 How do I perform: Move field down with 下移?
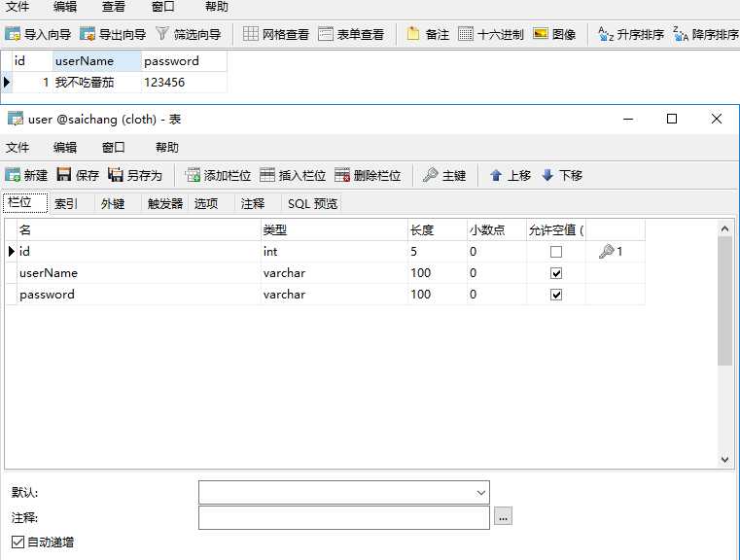pyautogui.click(x=562, y=175)
